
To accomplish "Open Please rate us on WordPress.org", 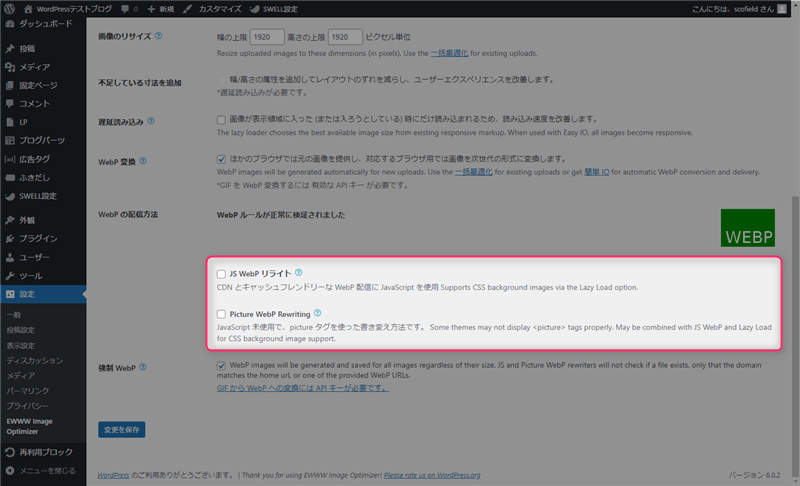I will click(x=432, y=475).
